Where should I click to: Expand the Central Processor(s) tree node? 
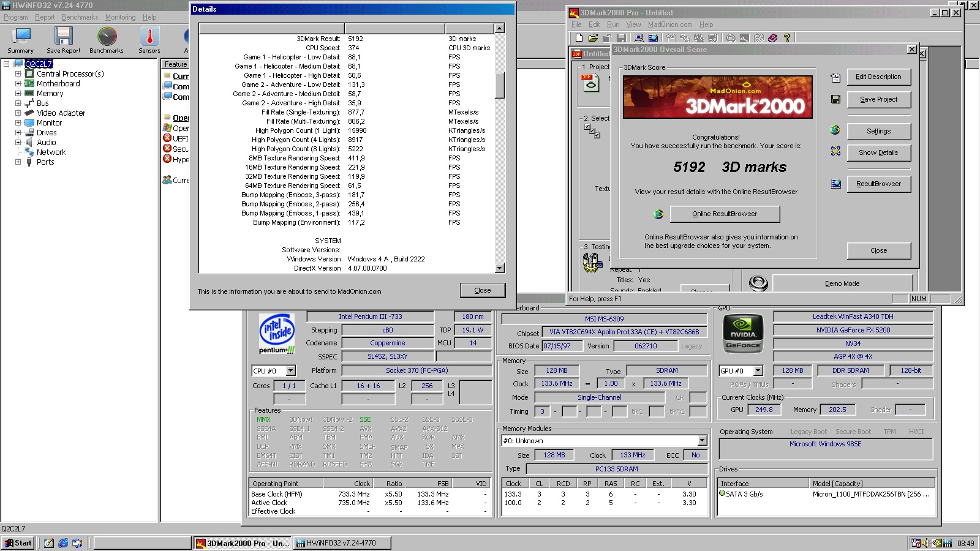[x=18, y=73]
